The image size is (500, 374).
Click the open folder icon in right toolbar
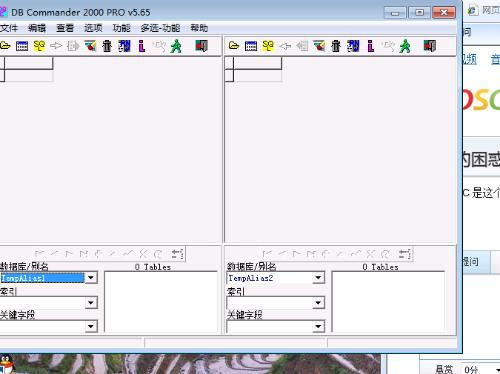click(x=234, y=46)
